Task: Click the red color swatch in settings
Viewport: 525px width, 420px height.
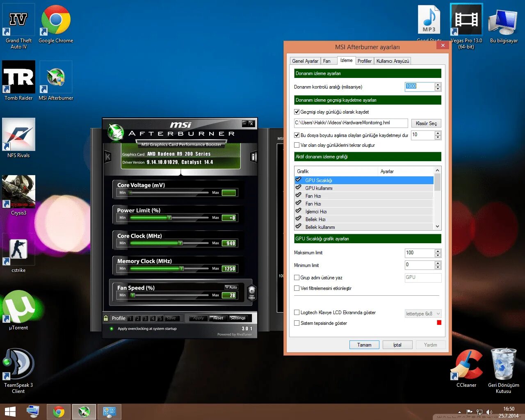Action: click(x=439, y=323)
